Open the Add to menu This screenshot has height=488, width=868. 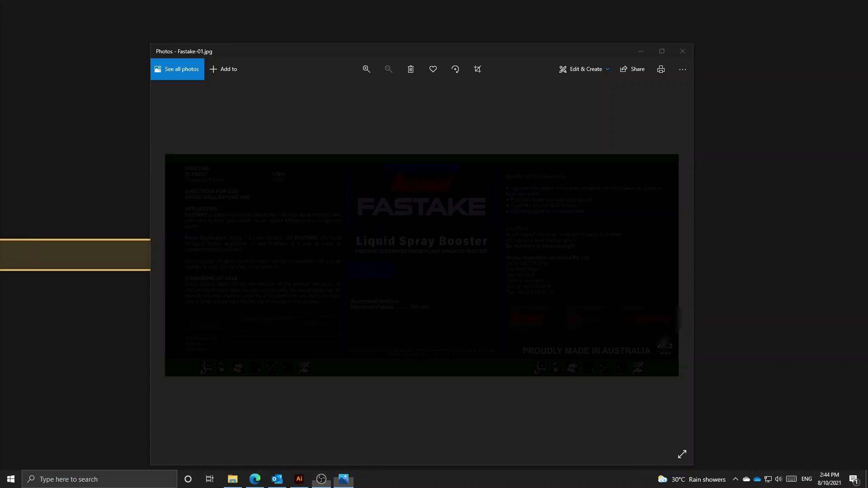coord(223,69)
